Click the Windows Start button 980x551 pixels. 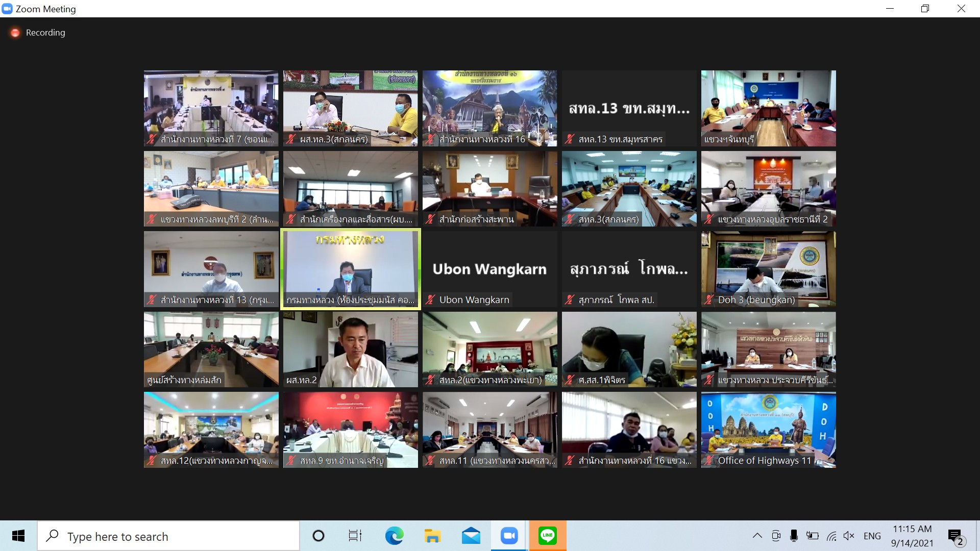[x=18, y=536]
